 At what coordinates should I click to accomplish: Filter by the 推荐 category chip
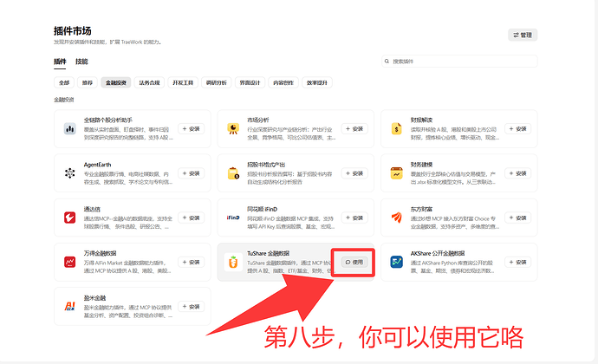[88, 82]
